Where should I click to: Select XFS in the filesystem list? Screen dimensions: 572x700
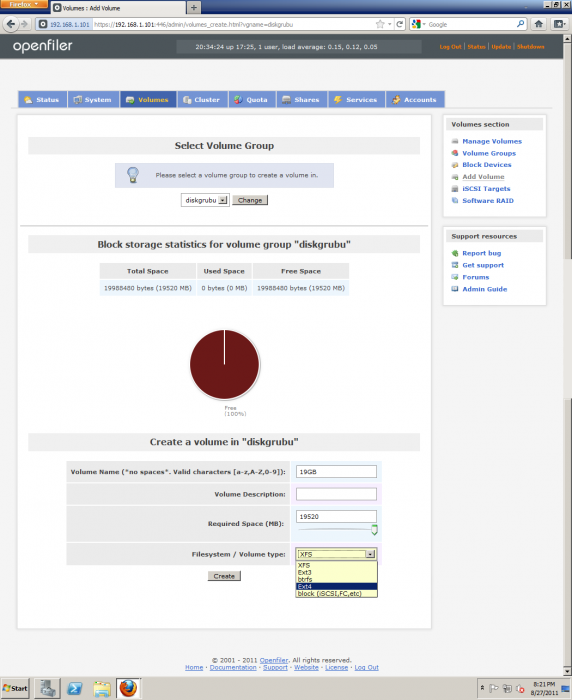(x=336, y=565)
